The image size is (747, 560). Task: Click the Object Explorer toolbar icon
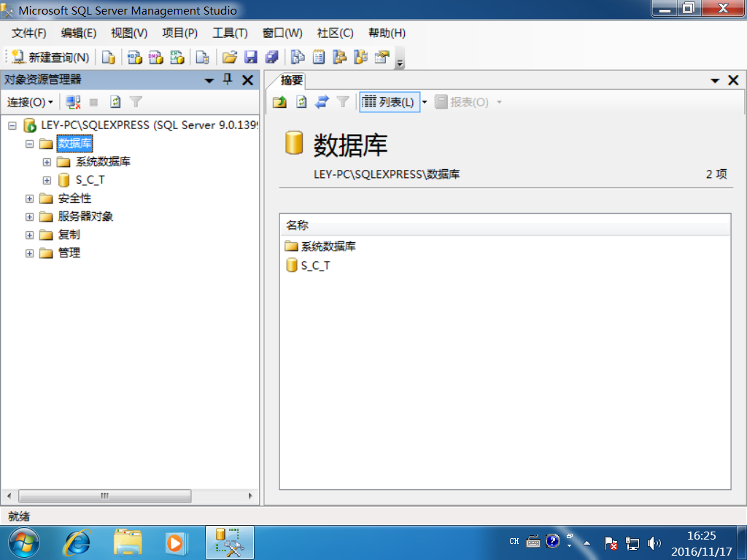click(340, 57)
